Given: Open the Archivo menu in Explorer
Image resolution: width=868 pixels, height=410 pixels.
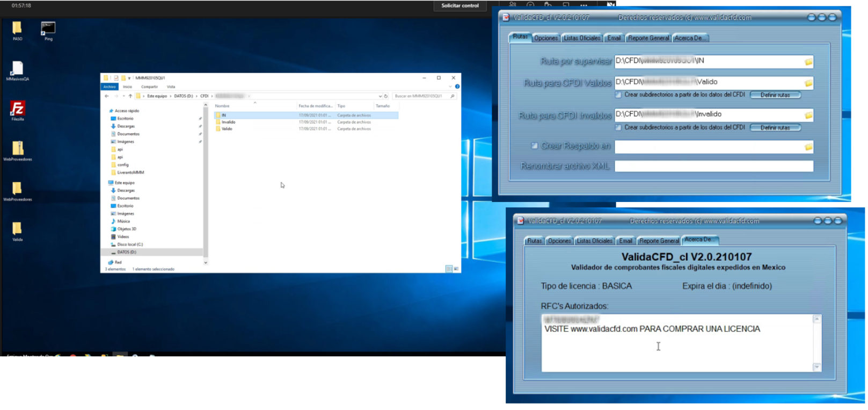Looking at the screenshot, I should click(110, 87).
